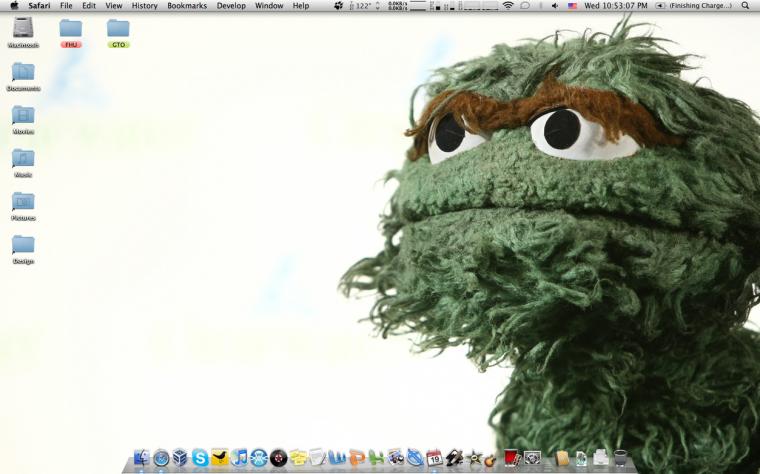Open the document stack in Dock

581,458
